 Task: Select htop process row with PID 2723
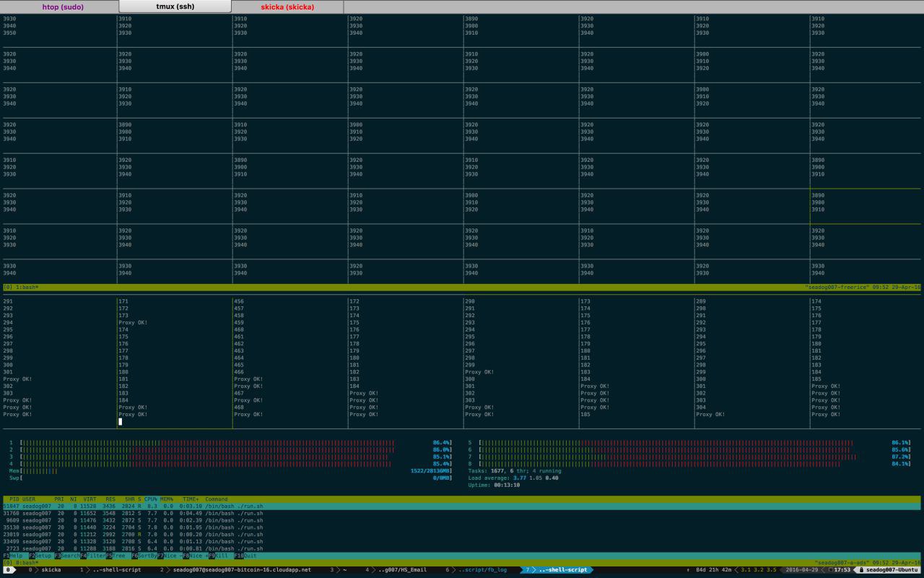tap(462, 548)
